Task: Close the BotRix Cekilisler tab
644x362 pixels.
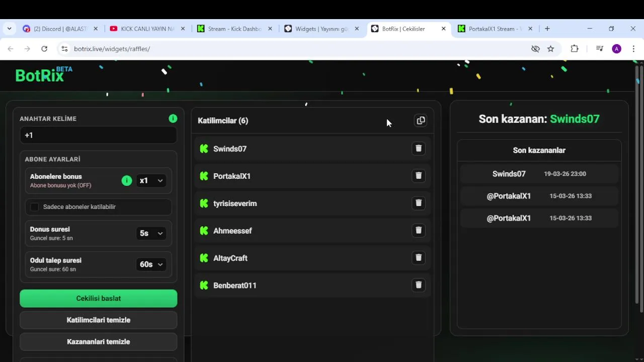Action: coord(443,29)
